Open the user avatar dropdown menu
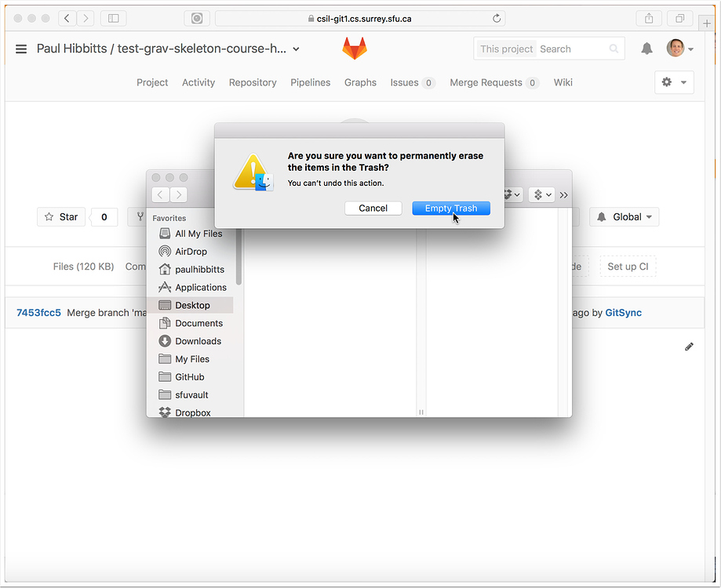Screen dimensions: 721x588 pos(679,48)
